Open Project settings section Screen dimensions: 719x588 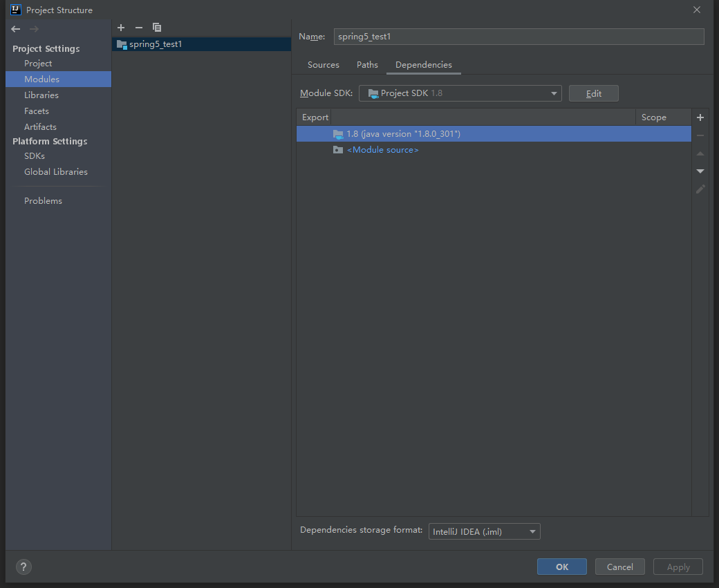(x=37, y=64)
